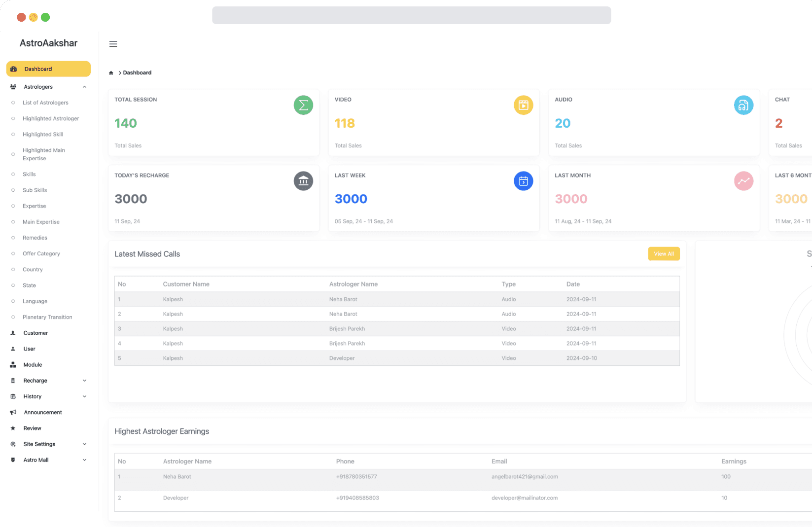This screenshot has width=812, height=527.
Task: Open the Announcement sidebar link
Action: [43, 412]
